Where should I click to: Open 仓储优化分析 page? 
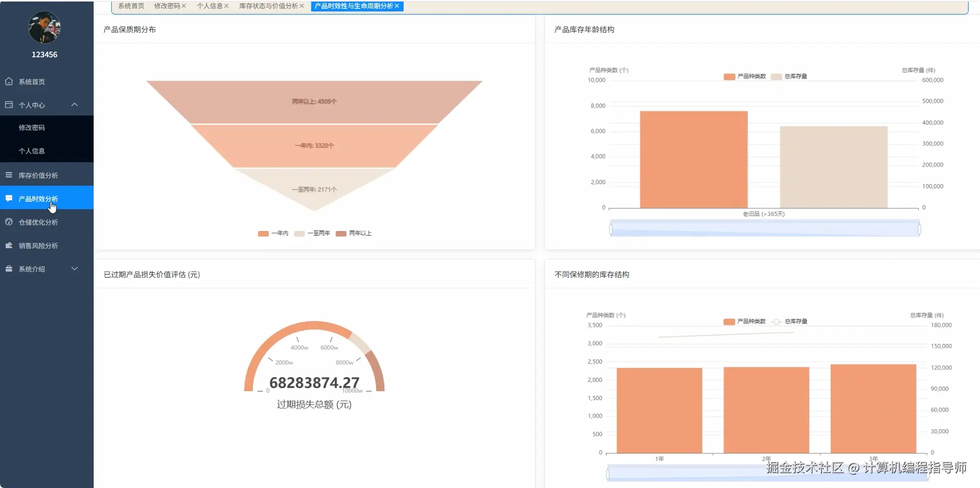point(47,222)
